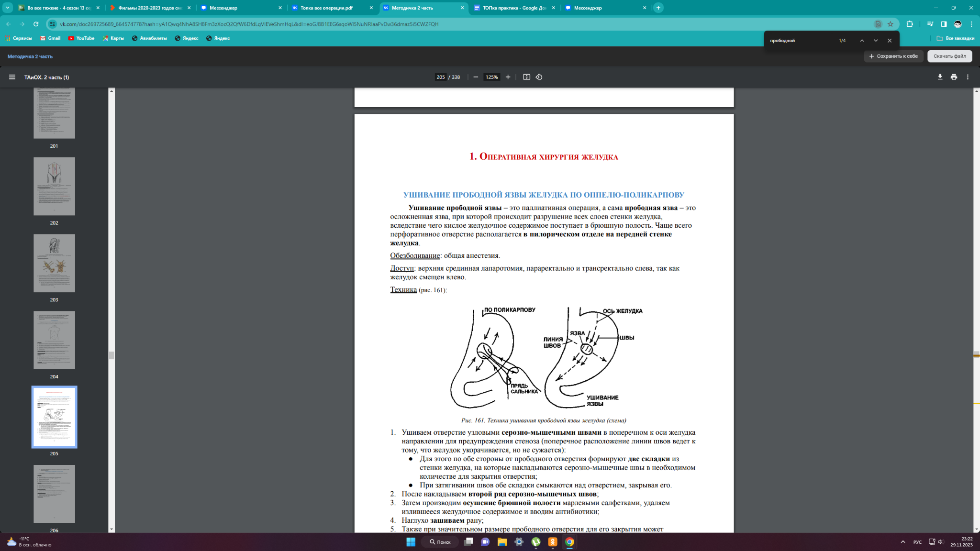Click 'Скачать файл' button

(949, 56)
